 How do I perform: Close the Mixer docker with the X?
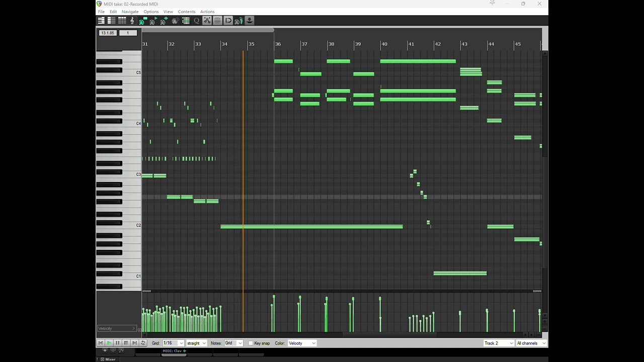(102, 359)
